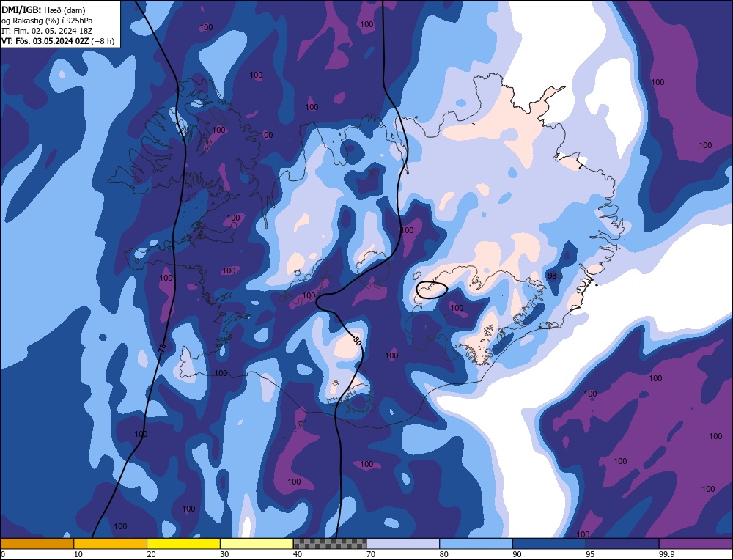Viewport: 733px width, 560px height.
Task: Click the dark navy 95–99.9 legend swatch
Action: pos(622,544)
